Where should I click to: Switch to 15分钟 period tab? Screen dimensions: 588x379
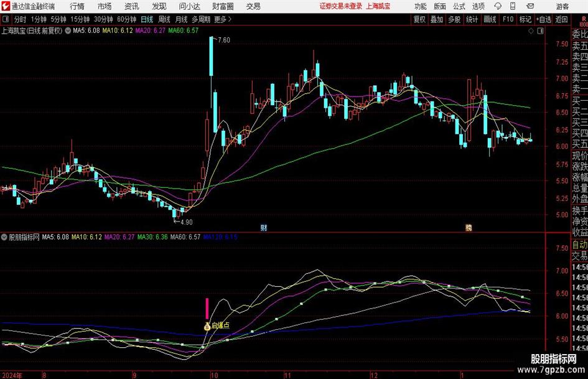(80, 19)
